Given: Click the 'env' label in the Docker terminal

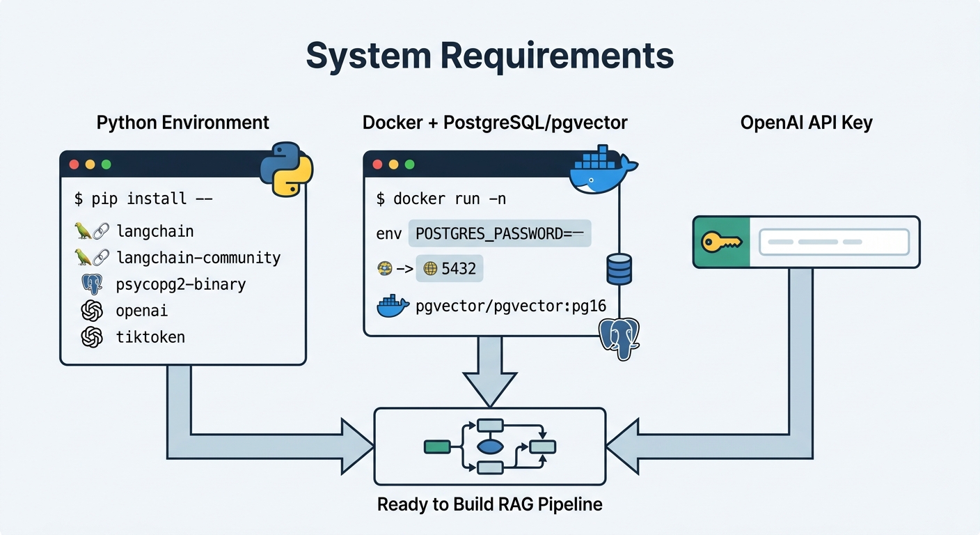Looking at the screenshot, I should coord(388,235).
